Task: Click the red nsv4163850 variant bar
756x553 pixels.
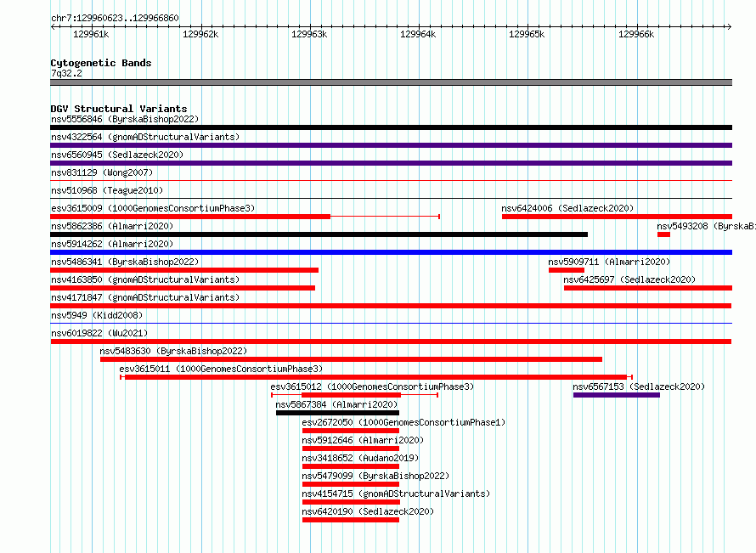Action: [183, 288]
